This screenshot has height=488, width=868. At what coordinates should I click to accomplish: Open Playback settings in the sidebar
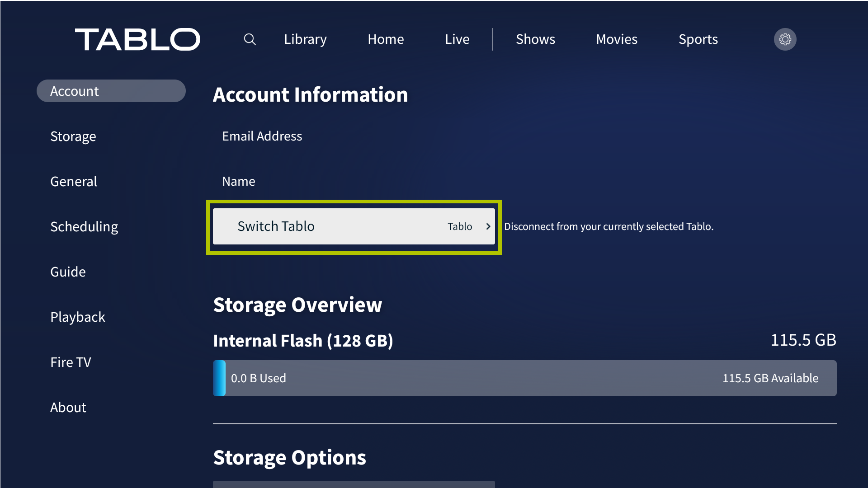click(x=78, y=317)
